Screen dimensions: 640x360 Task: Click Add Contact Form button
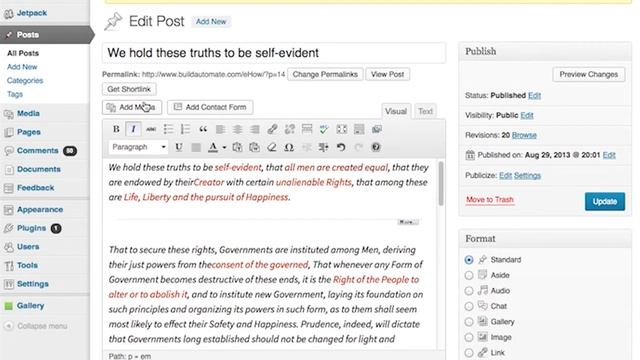[x=210, y=107]
